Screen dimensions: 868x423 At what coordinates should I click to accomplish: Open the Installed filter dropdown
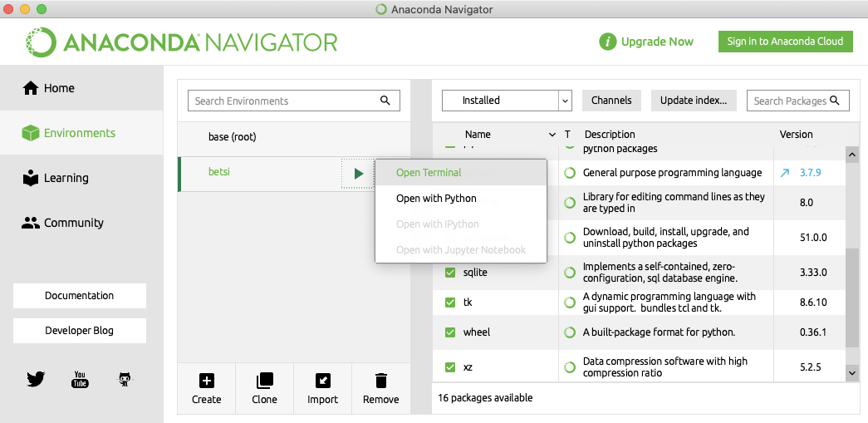[507, 101]
